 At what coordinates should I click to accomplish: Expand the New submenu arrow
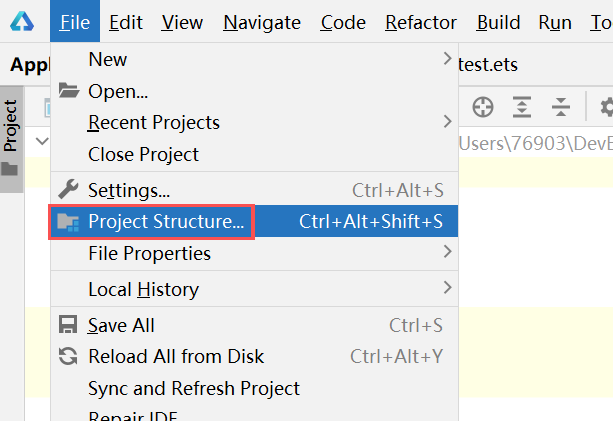point(448,59)
